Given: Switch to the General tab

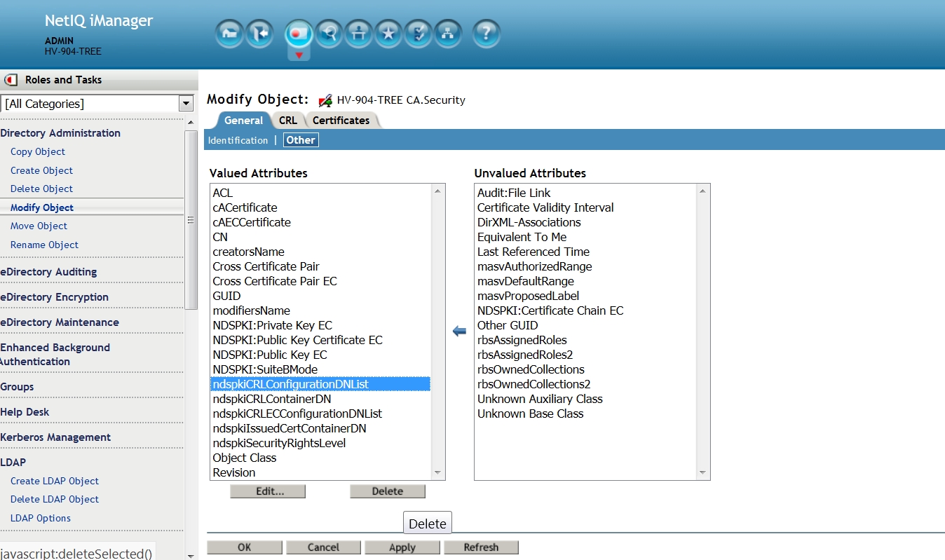Looking at the screenshot, I should (243, 121).
